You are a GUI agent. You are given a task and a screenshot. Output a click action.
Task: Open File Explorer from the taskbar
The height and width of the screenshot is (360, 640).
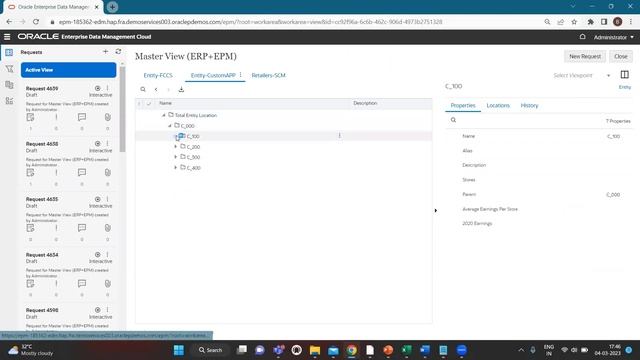pyautogui.click(x=315, y=350)
